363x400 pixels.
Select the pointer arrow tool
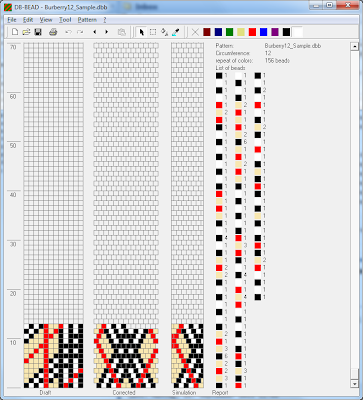pyautogui.click(x=141, y=32)
